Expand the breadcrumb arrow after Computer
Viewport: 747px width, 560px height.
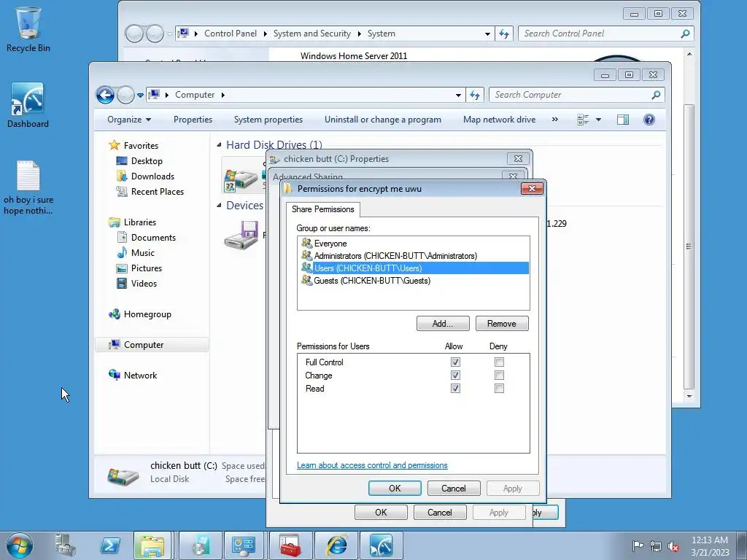[x=222, y=95]
